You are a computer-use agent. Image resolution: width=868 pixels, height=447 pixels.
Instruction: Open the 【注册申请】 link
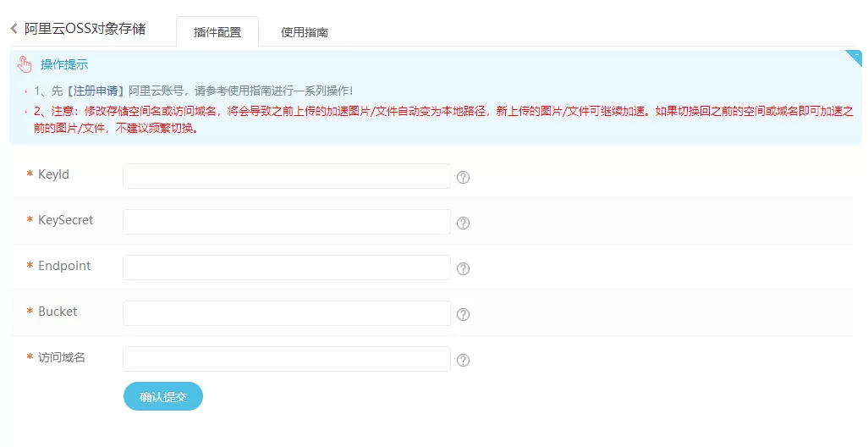[x=96, y=91]
